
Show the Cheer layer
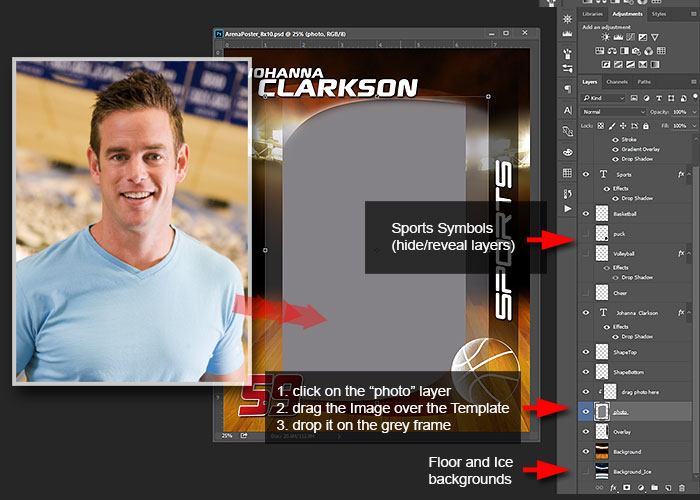(586, 293)
